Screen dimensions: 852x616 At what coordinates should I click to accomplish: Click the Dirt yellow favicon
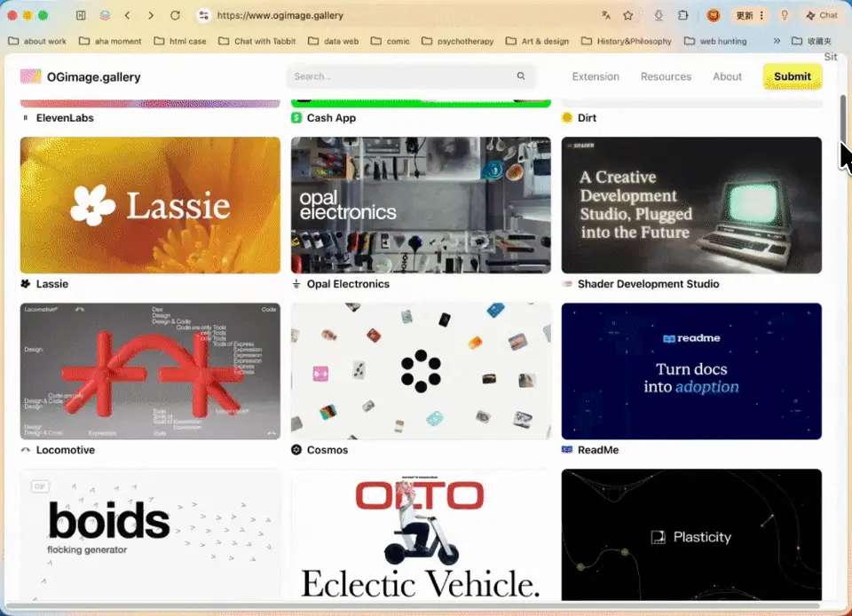pyautogui.click(x=567, y=117)
